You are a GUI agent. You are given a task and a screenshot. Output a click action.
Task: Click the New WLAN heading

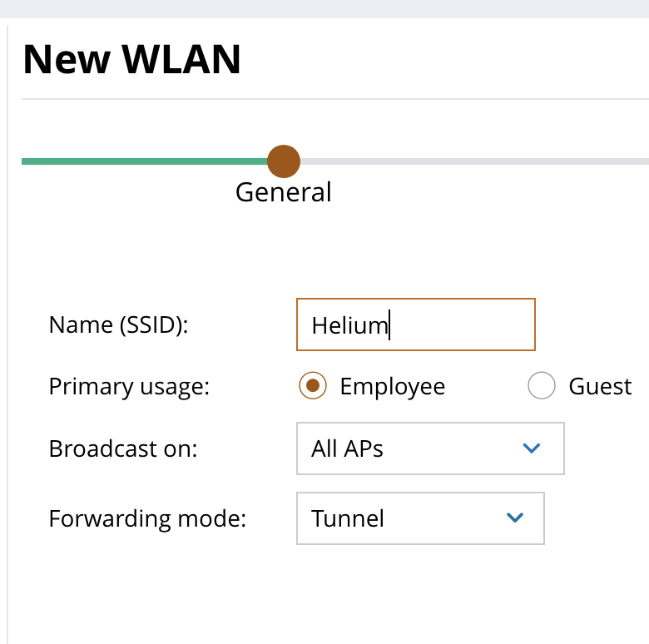click(x=131, y=60)
